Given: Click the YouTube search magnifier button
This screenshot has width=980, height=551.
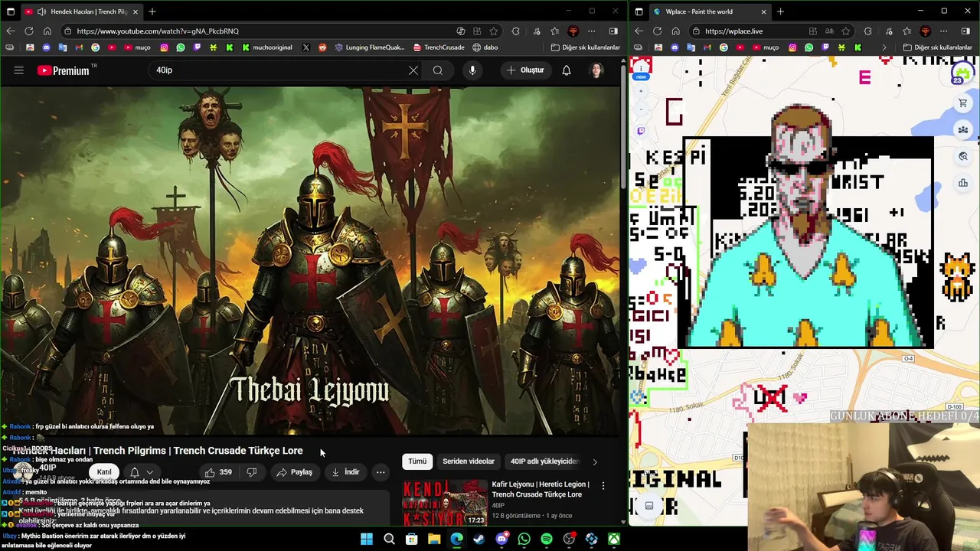Looking at the screenshot, I should point(438,70).
